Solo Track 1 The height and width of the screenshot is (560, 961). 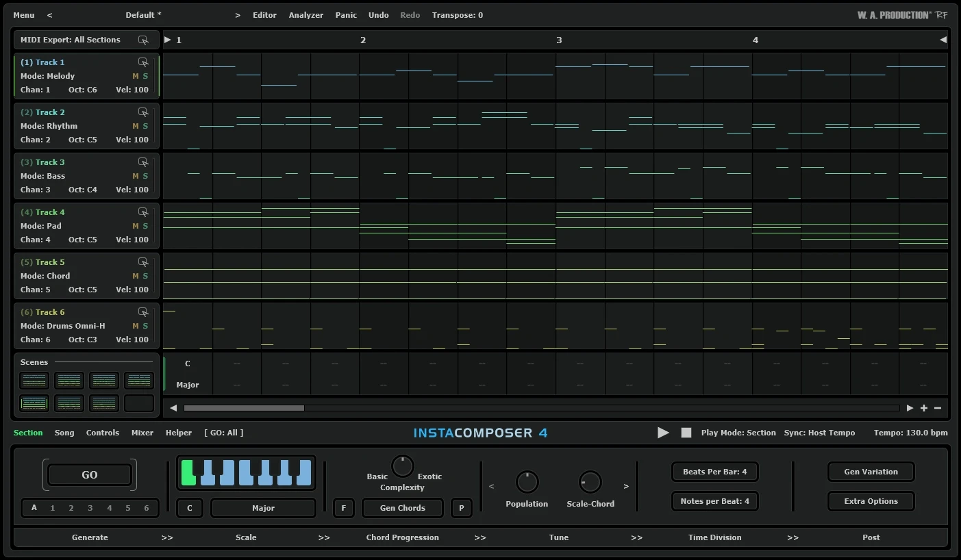click(145, 76)
